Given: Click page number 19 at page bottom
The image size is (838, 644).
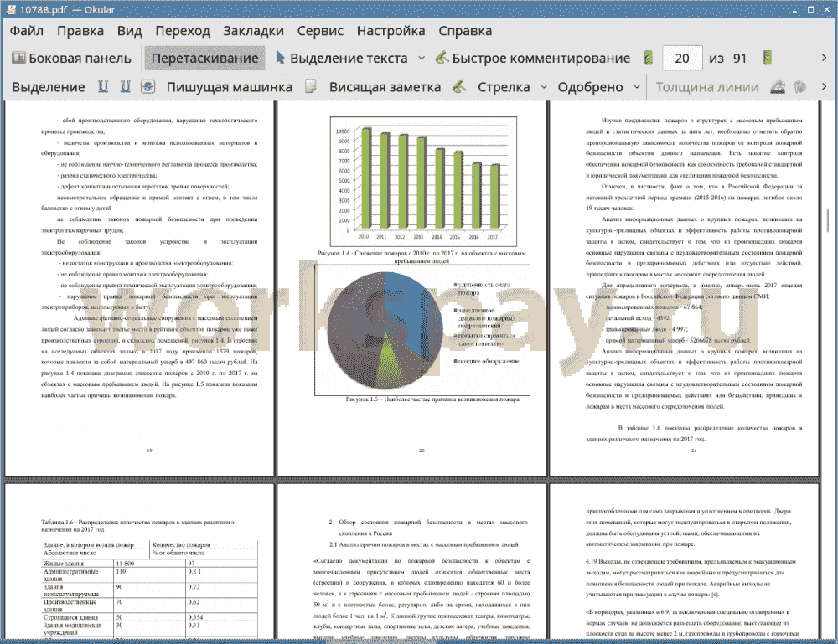Looking at the screenshot, I should 149,451.
